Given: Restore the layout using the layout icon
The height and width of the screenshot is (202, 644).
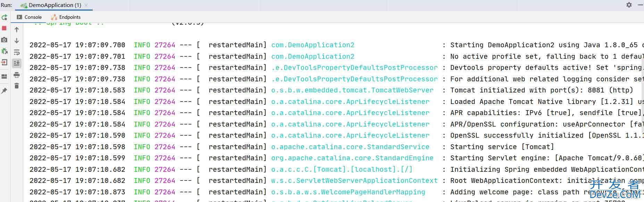Looking at the screenshot, I should click(4, 76).
